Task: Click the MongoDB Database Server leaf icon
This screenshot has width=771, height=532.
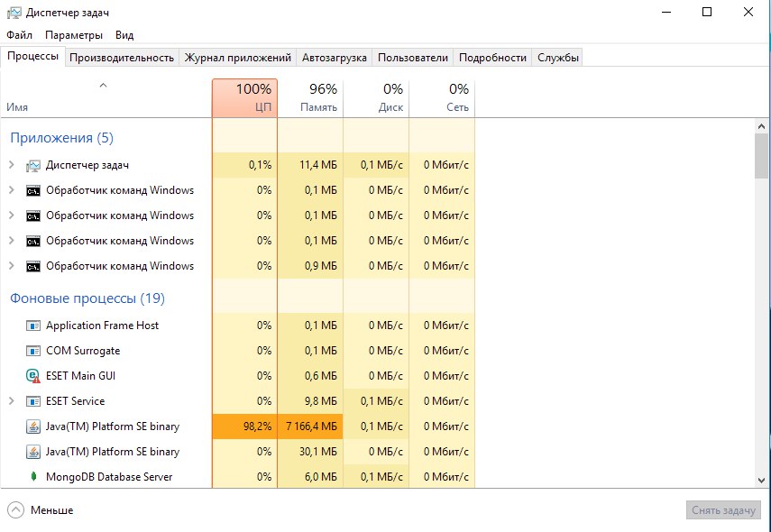Action: tap(33, 477)
